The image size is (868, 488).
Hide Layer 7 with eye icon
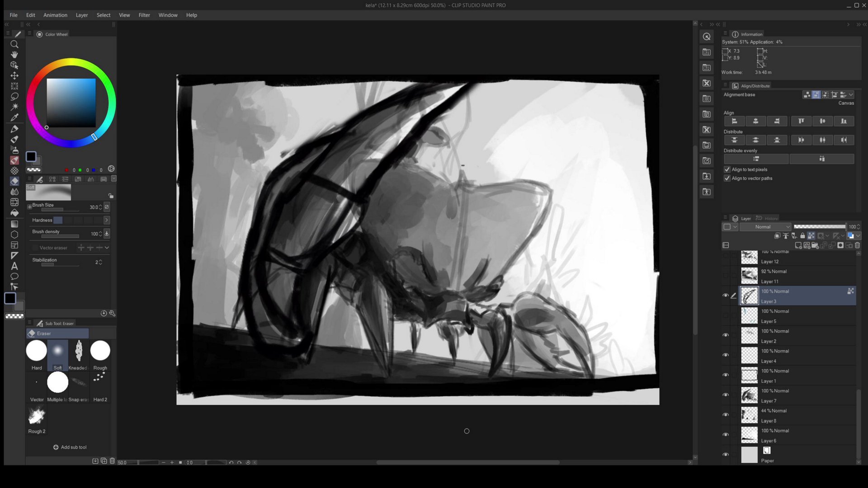click(726, 395)
